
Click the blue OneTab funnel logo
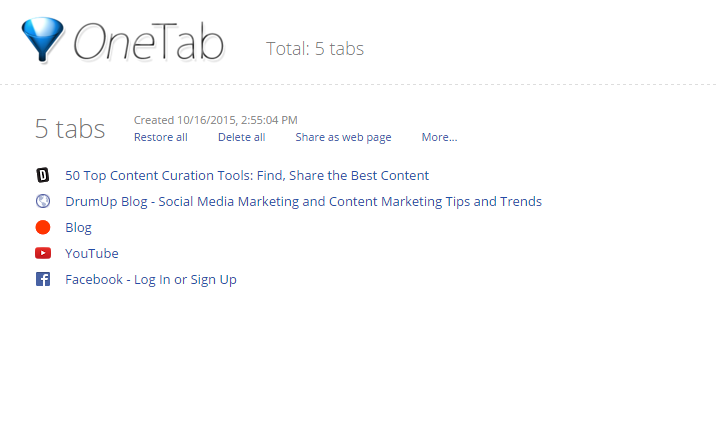tap(43, 40)
